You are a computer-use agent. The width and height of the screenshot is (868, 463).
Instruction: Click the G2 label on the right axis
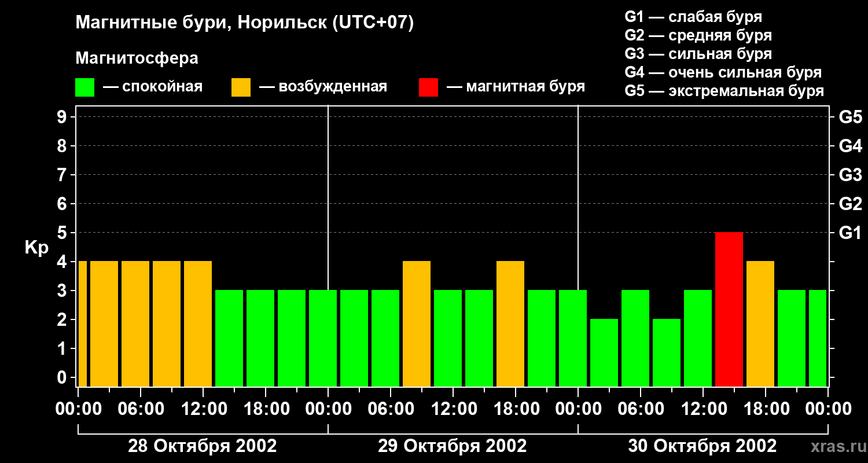(x=850, y=204)
